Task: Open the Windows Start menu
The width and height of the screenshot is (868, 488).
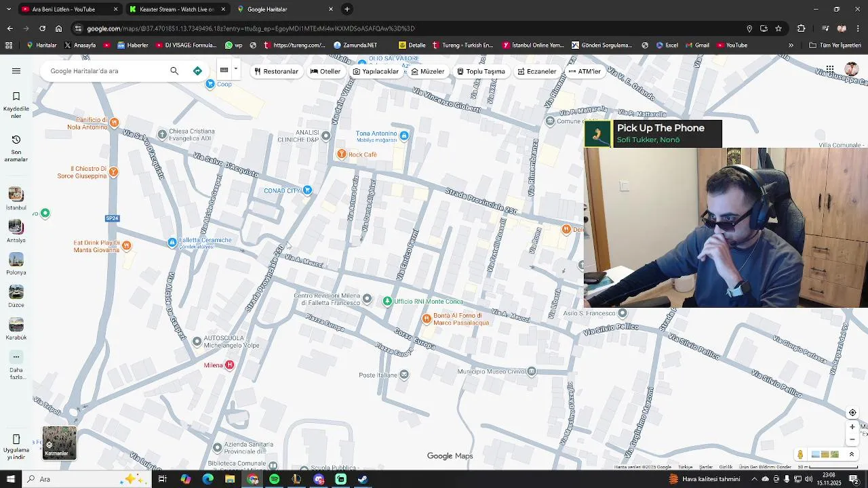Action: coord(10,479)
